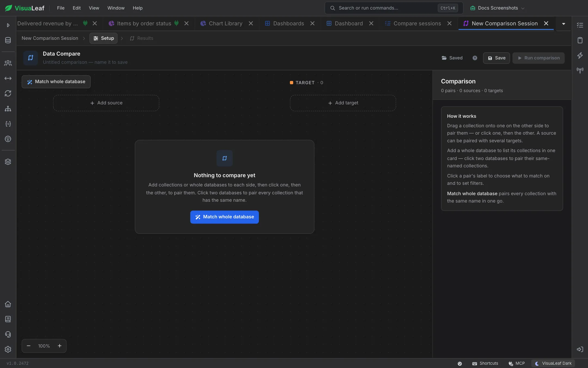Screen dimensions: 588x368
Task: Click the broadcast antenna icon in right sidebar
Action: (x=580, y=70)
